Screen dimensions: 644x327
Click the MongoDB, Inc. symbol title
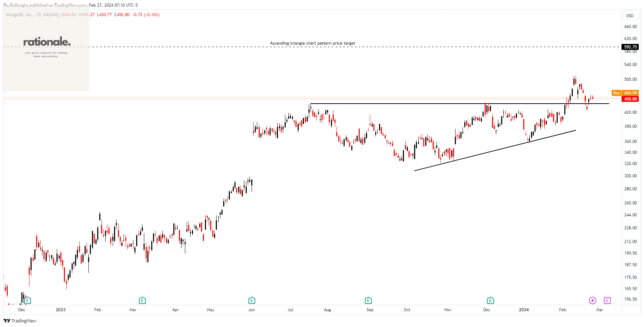pyautogui.click(x=20, y=15)
